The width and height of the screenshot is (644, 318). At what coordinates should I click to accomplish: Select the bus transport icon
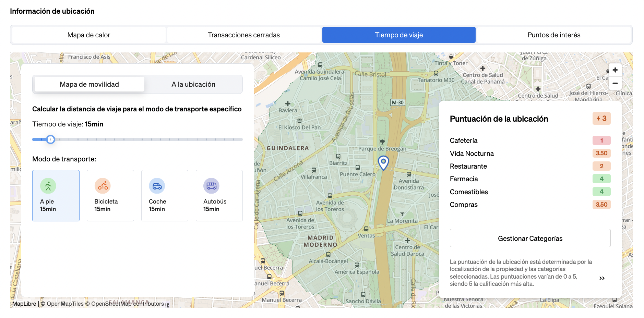211,186
